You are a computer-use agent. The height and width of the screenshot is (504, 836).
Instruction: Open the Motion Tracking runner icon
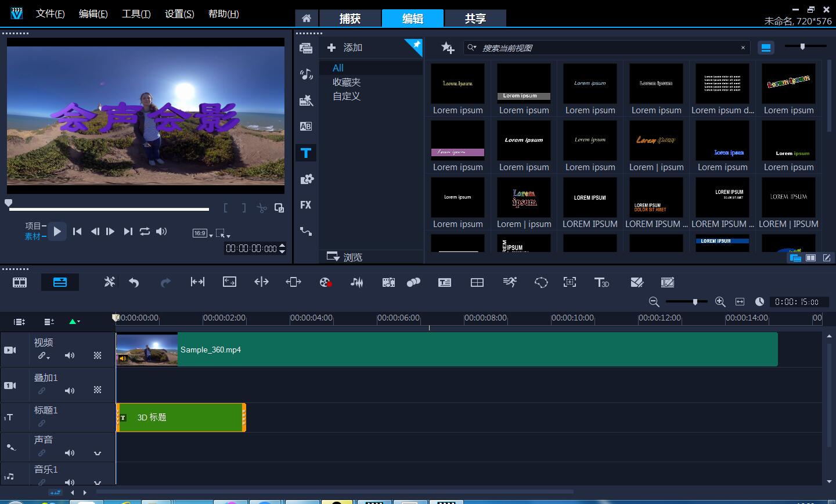point(509,282)
